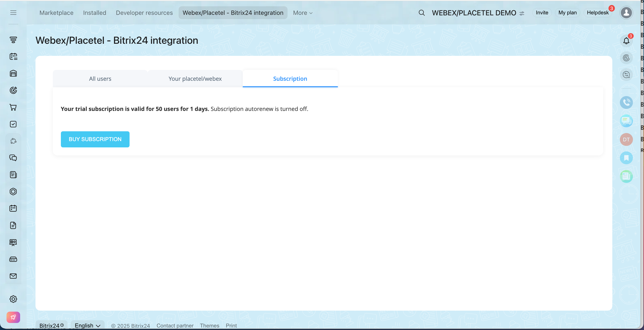Open the mail envelope icon in sidebar
This screenshot has width=644, height=330.
(13, 276)
